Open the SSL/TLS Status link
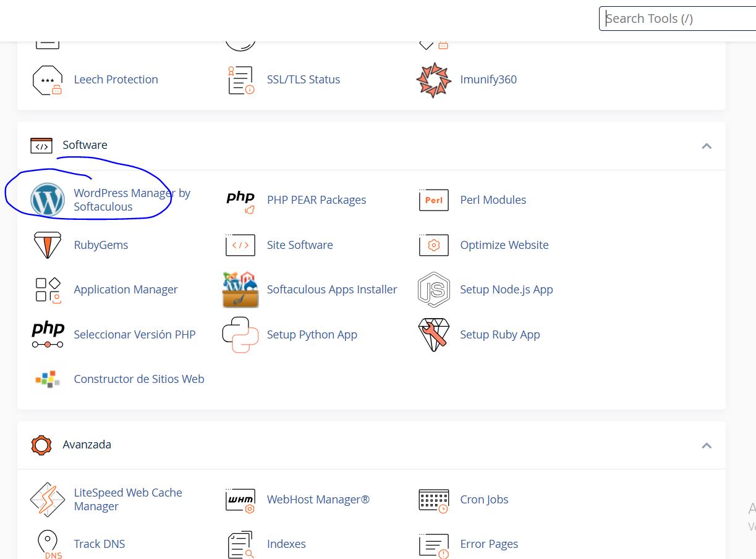 [x=303, y=80]
